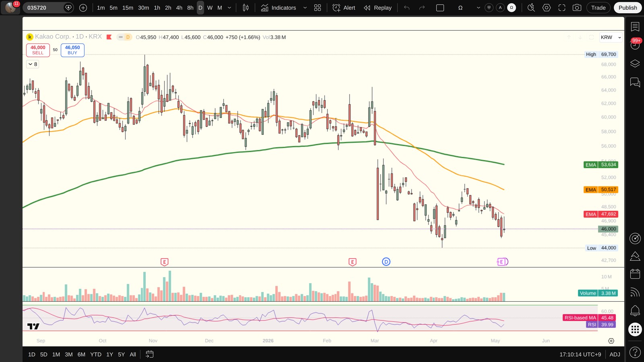
Task: Add a symbol to compare with plus icon
Action: 83,8
